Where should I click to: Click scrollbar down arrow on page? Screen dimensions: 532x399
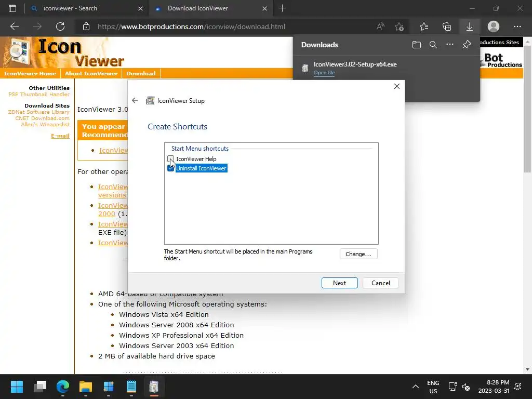point(527,369)
